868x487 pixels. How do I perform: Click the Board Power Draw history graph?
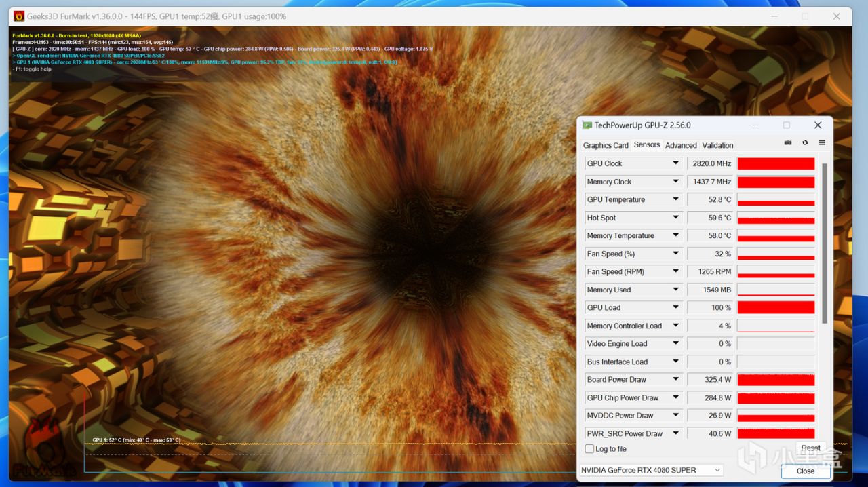[776, 380]
